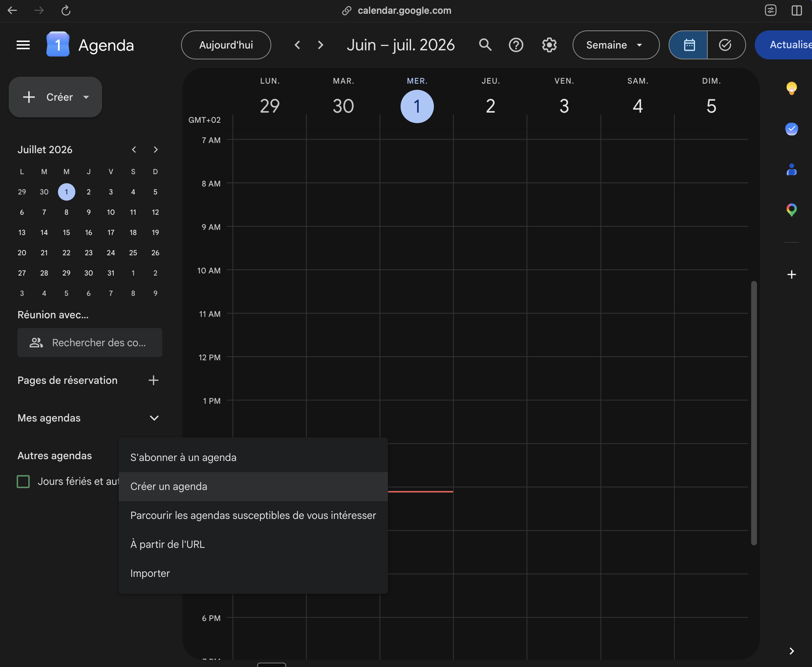Open the search magnifier

pos(485,45)
